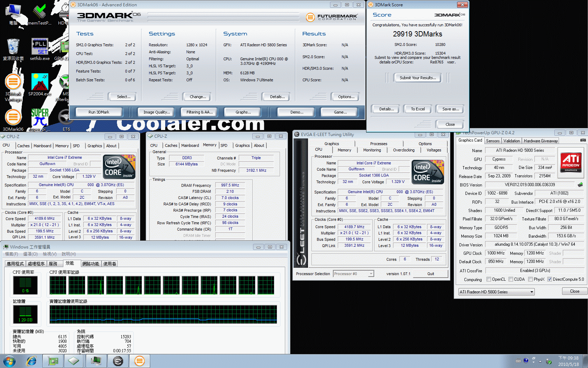Toggle the CUDA checkbox in GPU-Z
This screenshot has height=368, width=588.
[x=511, y=279]
